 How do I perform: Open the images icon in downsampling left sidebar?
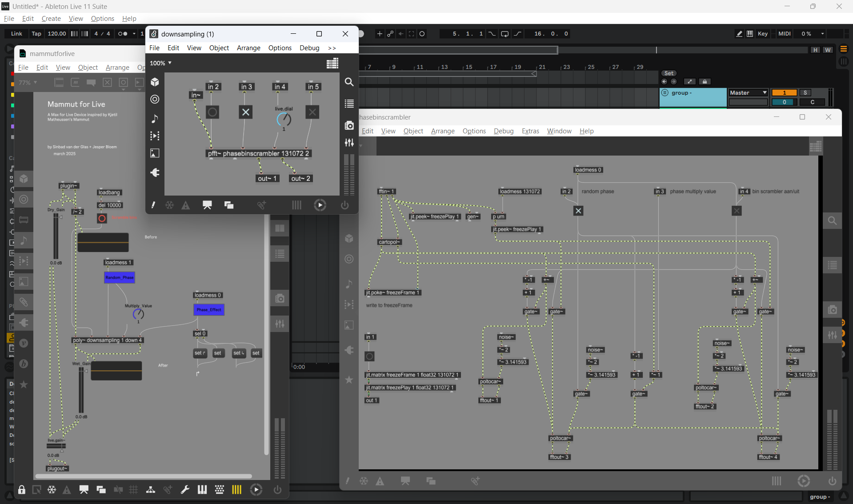coord(155,153)
